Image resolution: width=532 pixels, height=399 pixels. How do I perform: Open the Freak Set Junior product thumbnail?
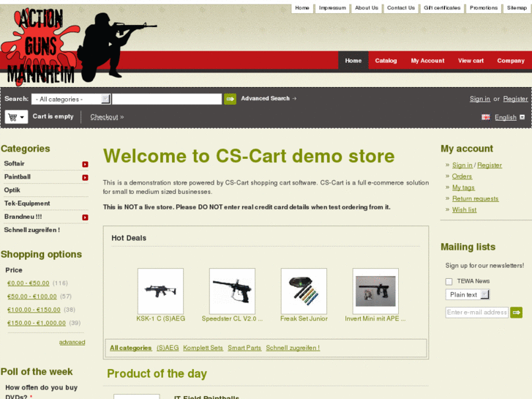tap(304, 291)
